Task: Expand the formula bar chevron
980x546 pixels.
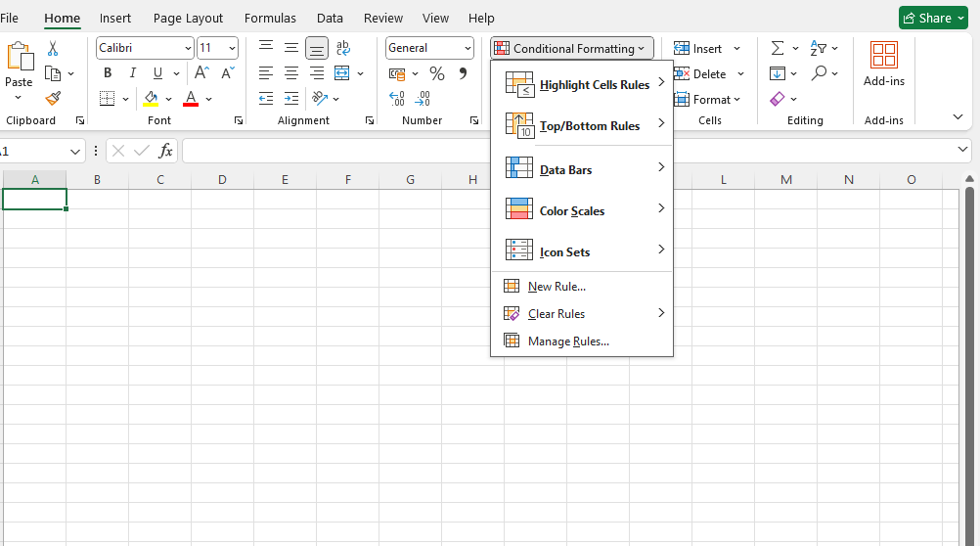Action: 962,150
